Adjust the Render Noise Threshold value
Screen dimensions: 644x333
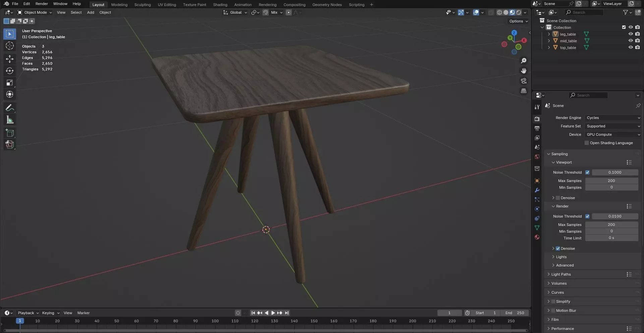(615, 216)
